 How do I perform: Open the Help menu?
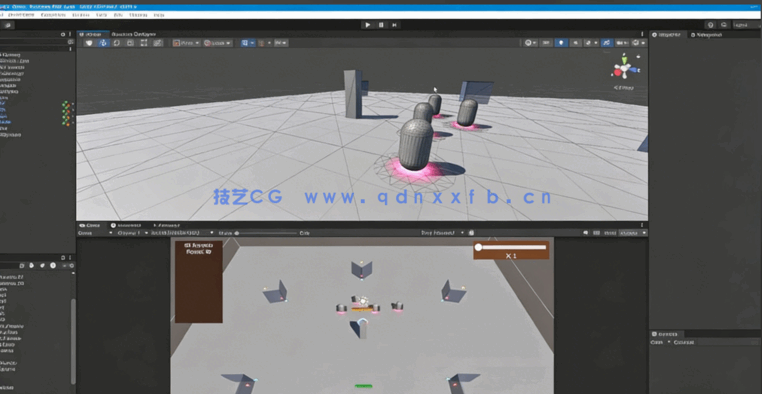158,15
